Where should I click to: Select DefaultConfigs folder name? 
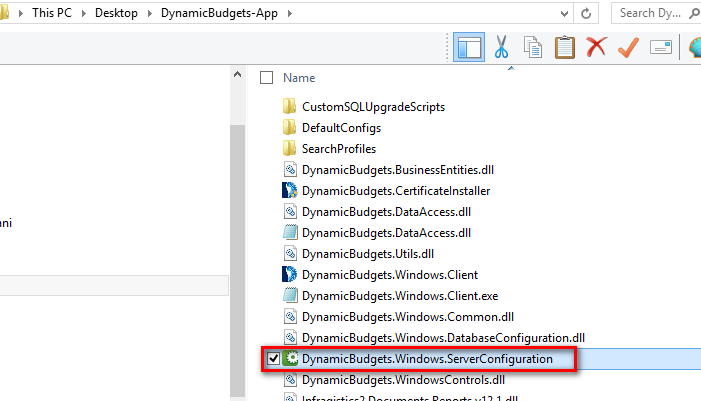click(342, 128)
